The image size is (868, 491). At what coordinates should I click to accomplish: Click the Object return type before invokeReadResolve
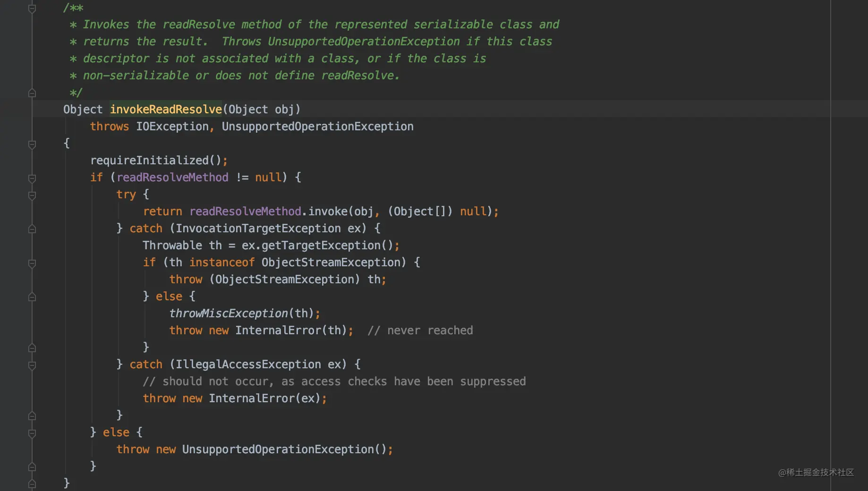click(x=83, y=110)
